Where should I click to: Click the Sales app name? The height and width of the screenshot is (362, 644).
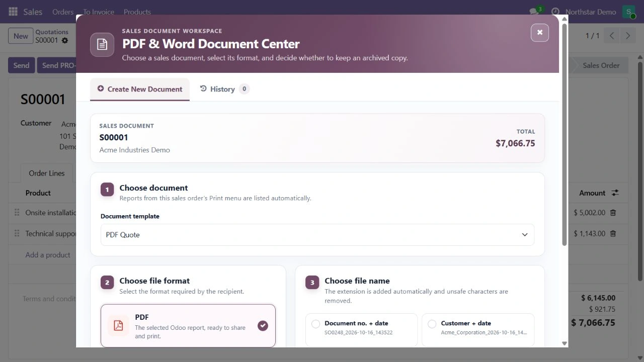(x=33, y=12)
